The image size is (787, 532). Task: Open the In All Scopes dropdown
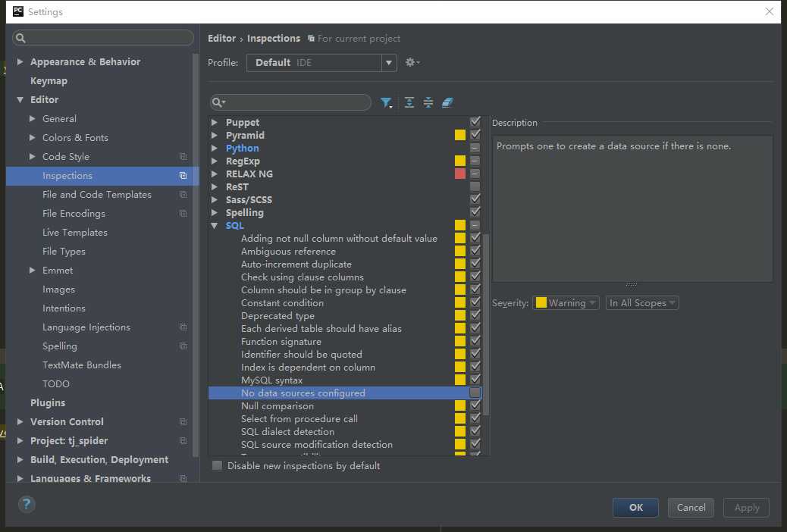click(642, 303)
